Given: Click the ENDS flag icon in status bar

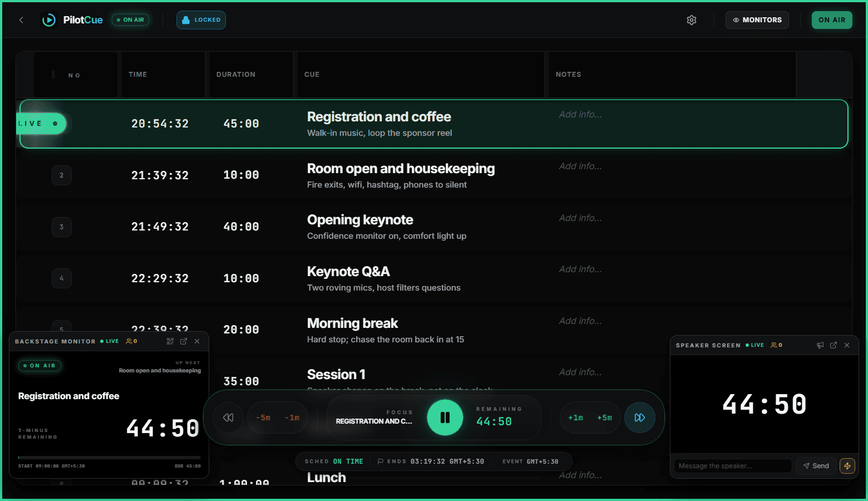Looking at the screenshot, I should click(x=381, y=461).
